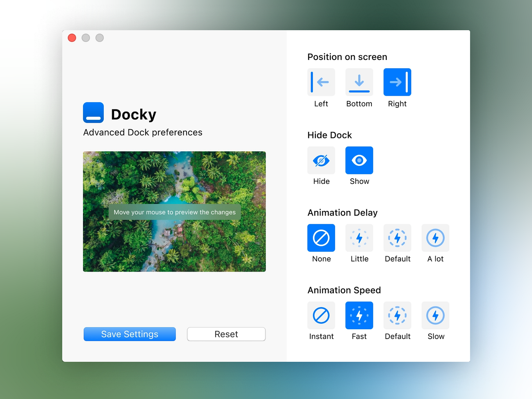
Task: Click the preview hint text banner
Action: 174,212
